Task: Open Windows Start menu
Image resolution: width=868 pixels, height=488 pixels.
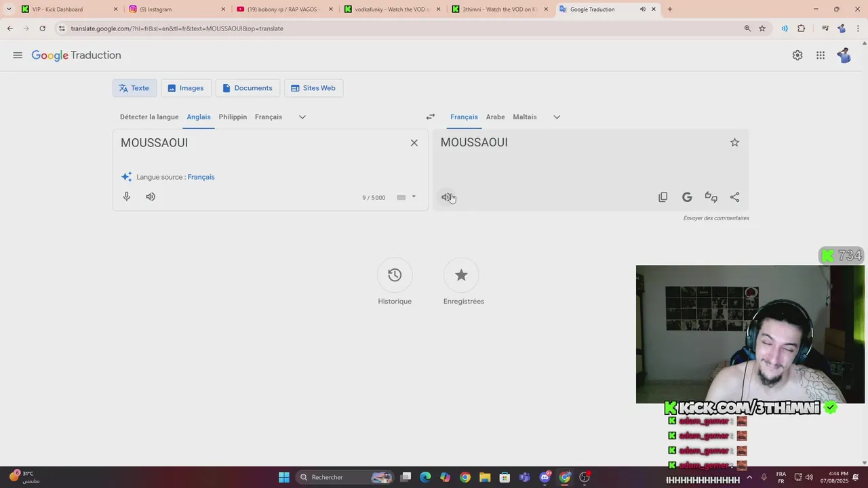Action: pyautogui.click(x=284, y=477)
